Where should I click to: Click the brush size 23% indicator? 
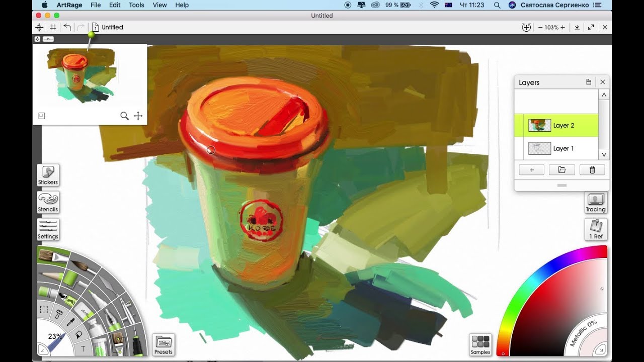click(x=55, y=336)
